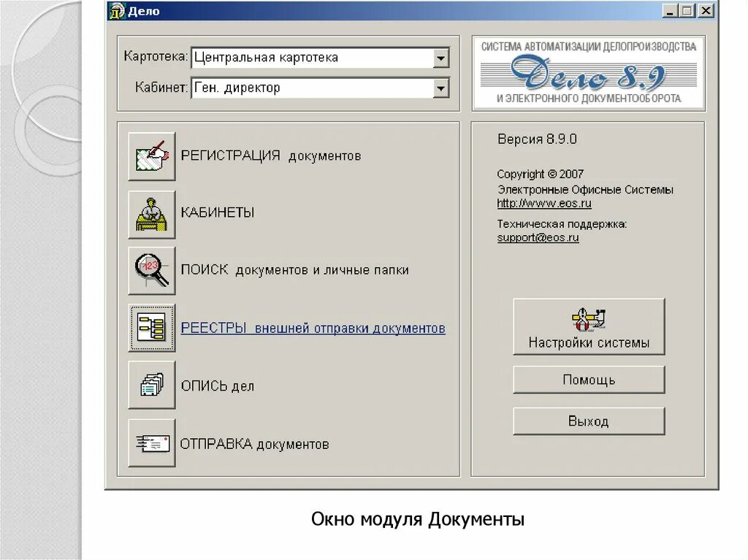This screenshot has height=560, width=748.
Task: Click the РЕГИСТРАЦИЯ документов label
Action: pos(270,156)
